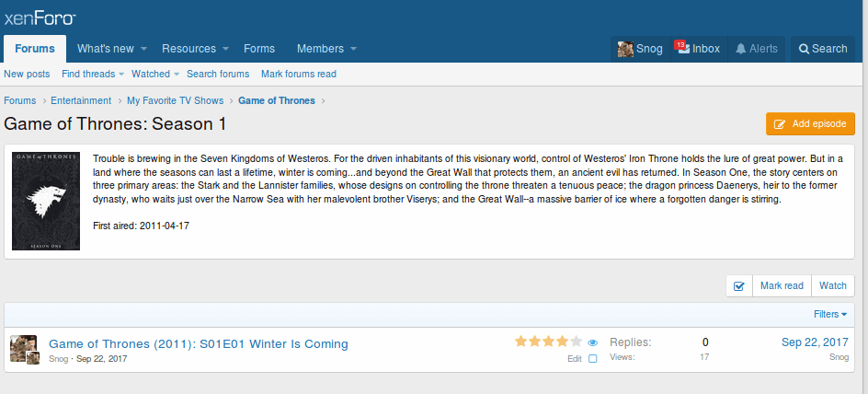Click the xenForo logo

point(40,17)
